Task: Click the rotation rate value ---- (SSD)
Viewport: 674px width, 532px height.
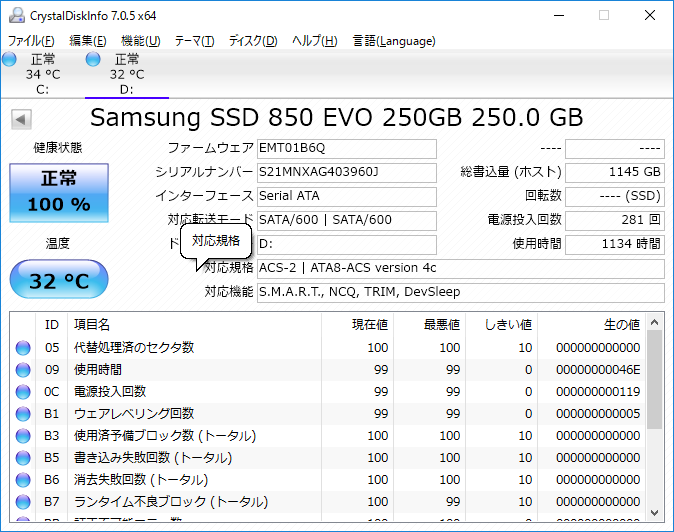Action: pyautogui.click(x=615, y=197)
